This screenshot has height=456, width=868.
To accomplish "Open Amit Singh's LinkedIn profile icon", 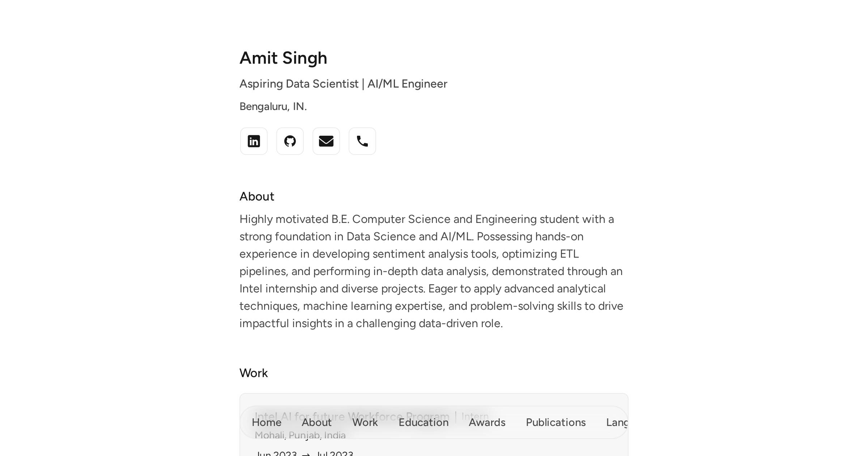I will point(254,141).
